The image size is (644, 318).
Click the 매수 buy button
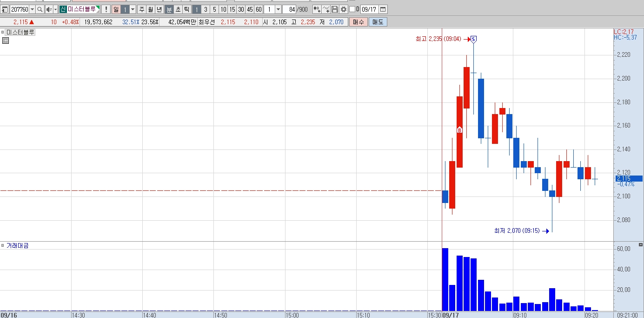(x=359, y=22)
